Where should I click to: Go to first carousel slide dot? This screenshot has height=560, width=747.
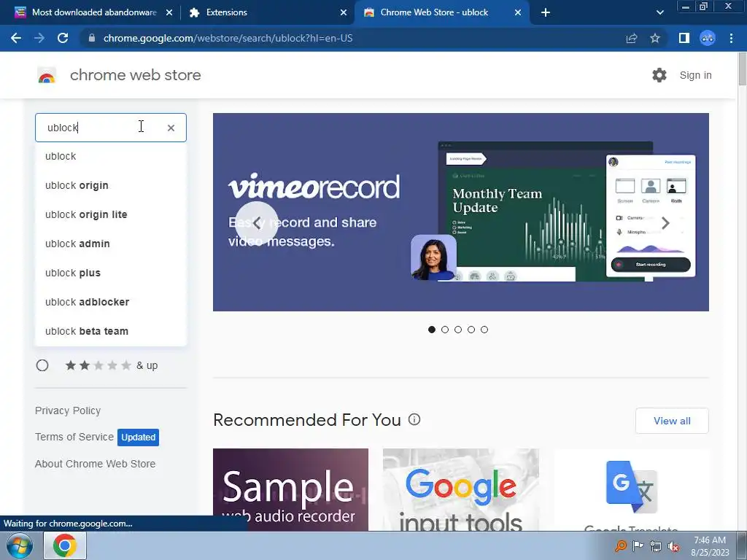pyautogui.click(x=432, y=330)
